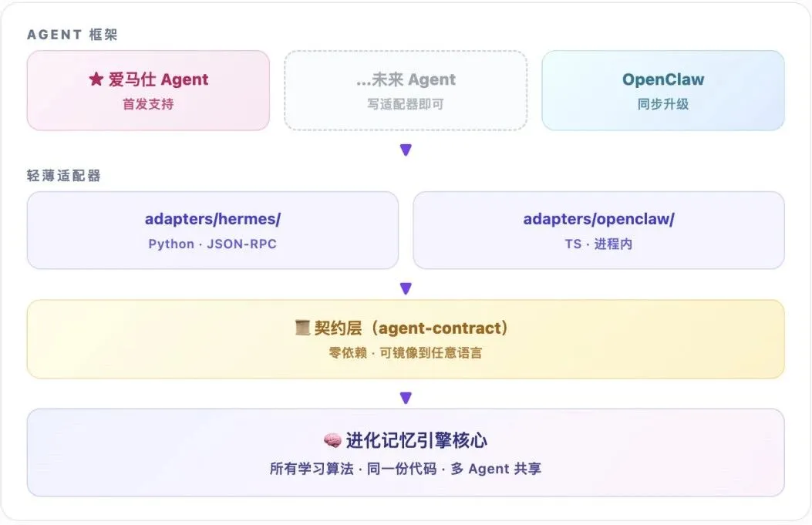Viewport: 812px width, 525px height.
Task: Click the TS · 进程内 text
Action: pyautogui.click(x=598, y=244)
